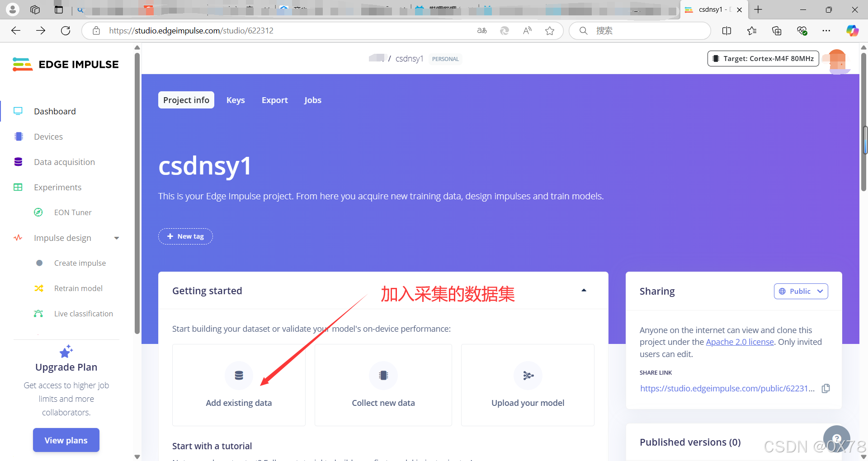Click the Target: Cortex-M4F 80MHz button
This screenshot has width=868, height=461.
(x=763, y=58)
